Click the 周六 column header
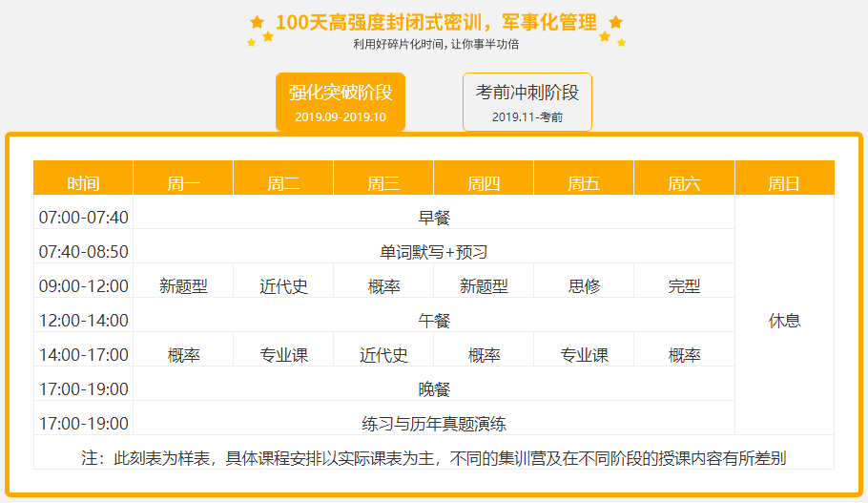 pyautogui.click(x=684, y=183)
